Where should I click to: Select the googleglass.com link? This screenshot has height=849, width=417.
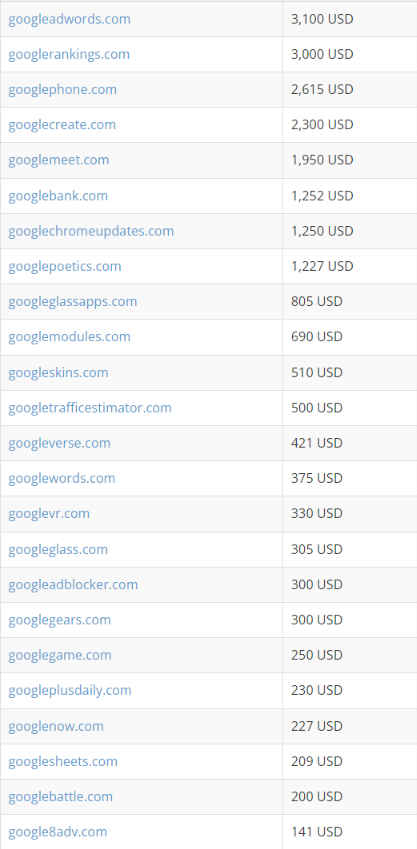[58, 550]
